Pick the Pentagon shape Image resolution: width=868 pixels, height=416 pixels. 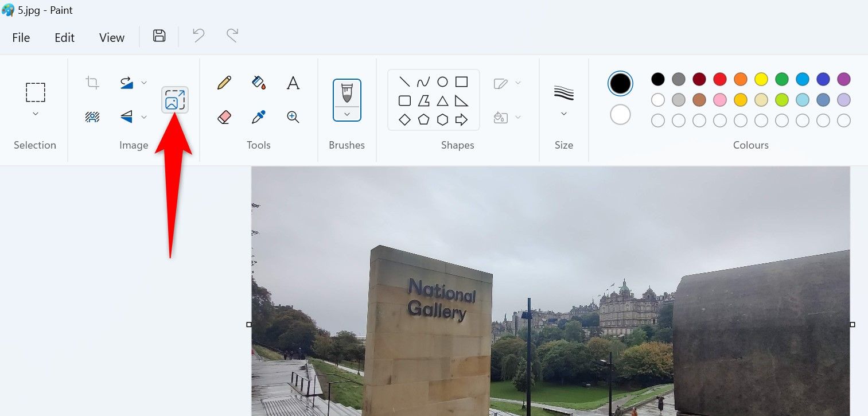423,120
